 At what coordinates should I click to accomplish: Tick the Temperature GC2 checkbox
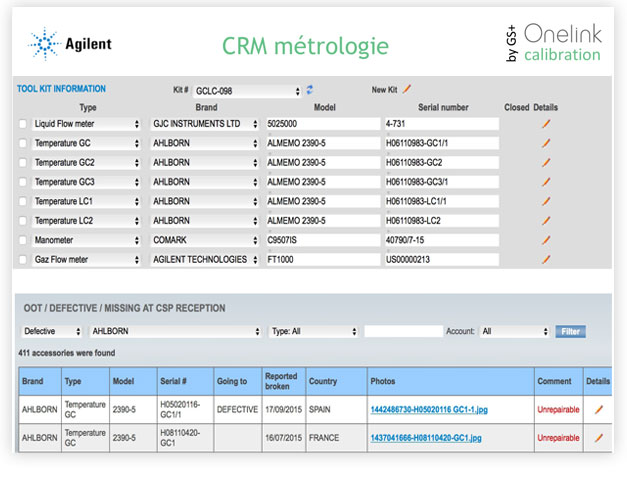[23, 162]
